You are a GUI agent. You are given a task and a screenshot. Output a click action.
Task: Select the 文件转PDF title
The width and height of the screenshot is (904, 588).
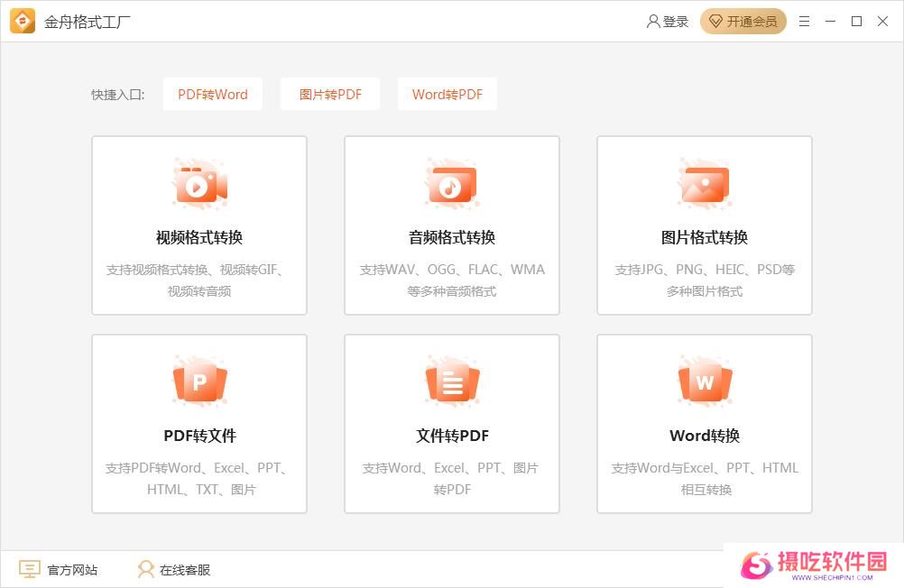click(452, 436)
